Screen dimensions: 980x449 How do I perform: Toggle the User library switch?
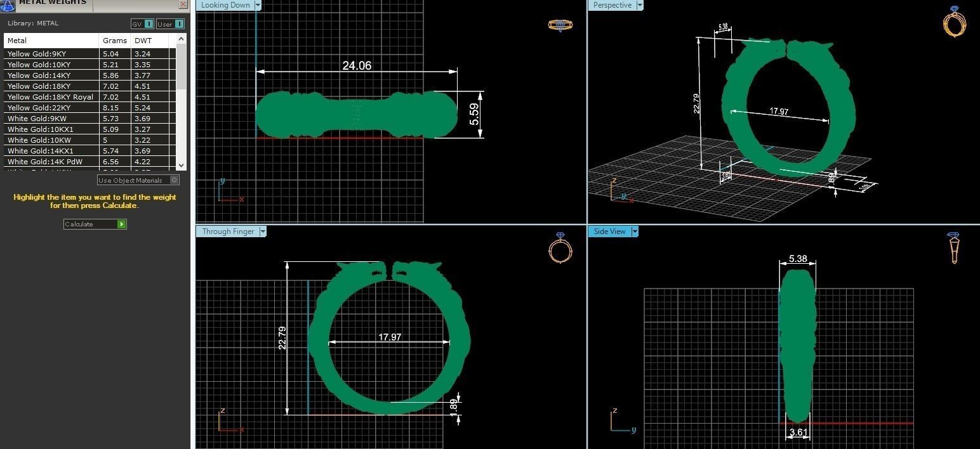click(170, 24)
